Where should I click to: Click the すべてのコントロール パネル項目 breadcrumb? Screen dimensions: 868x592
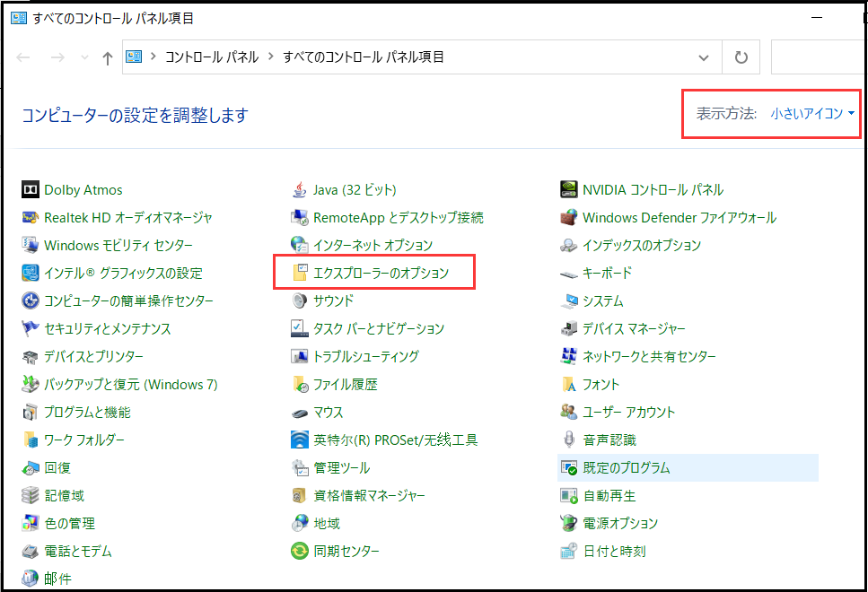click(x=364, y=57)
